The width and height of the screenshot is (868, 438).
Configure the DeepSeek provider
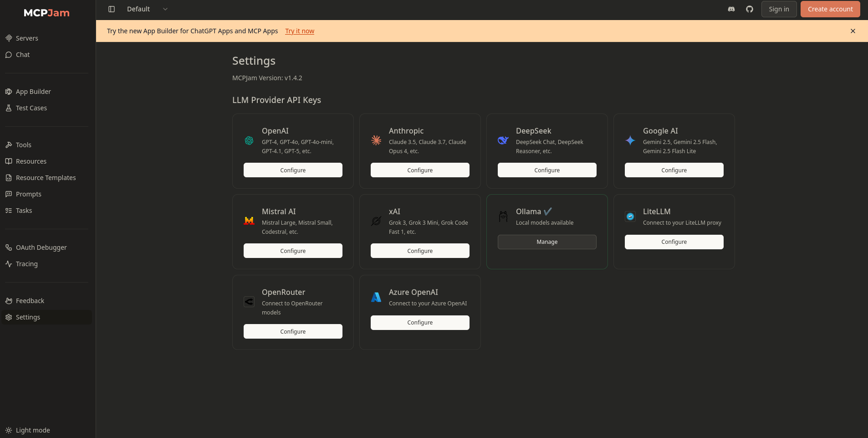coord(547,170)
